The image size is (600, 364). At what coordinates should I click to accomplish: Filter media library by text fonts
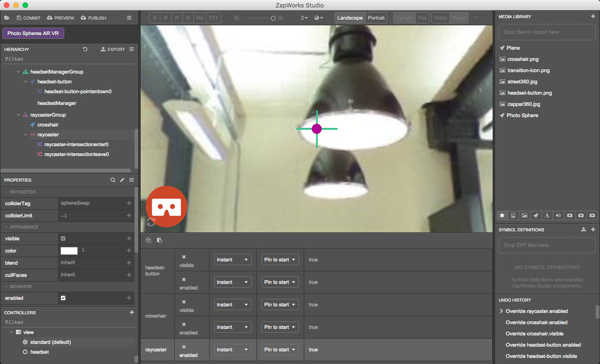pos(547,215)
